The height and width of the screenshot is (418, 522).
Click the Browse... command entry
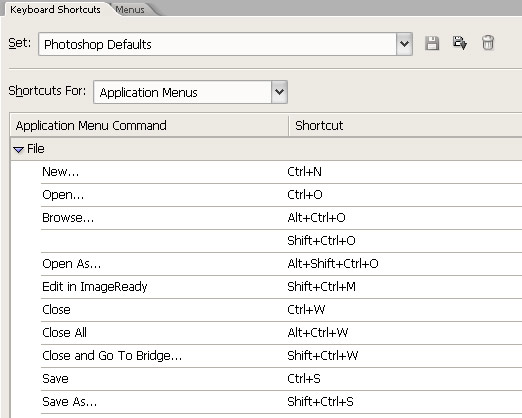(x=68, y=218)
